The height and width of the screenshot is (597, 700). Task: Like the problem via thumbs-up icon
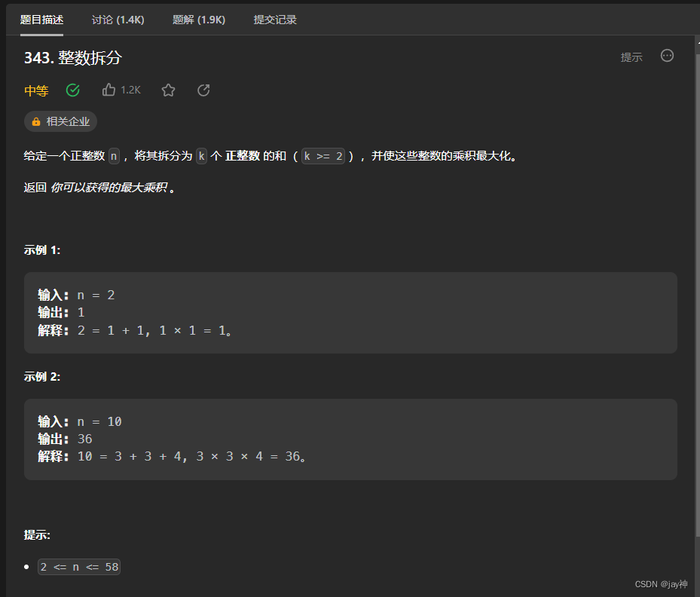(x=109, y=90)
